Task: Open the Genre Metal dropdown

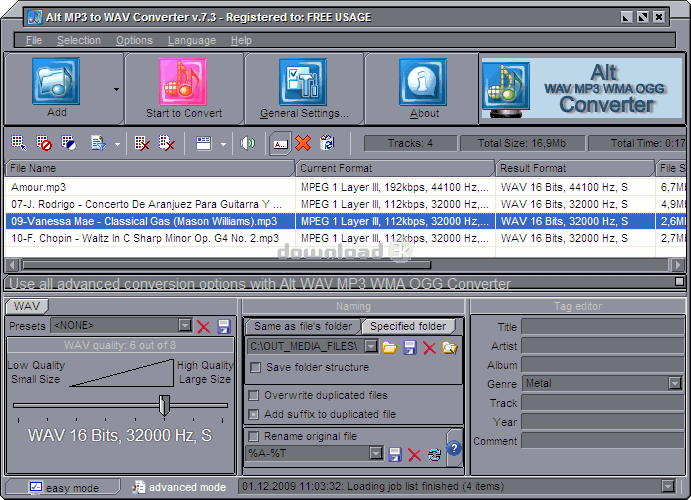Action: 675,383
